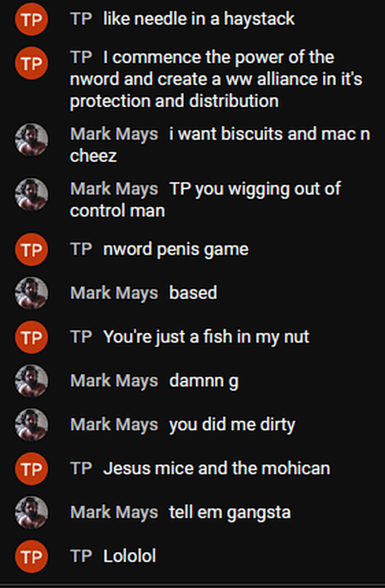Open Mark Mays avatar beside 'biscuits and mac n cheez'
385x588 pixels.
[32, 140]
